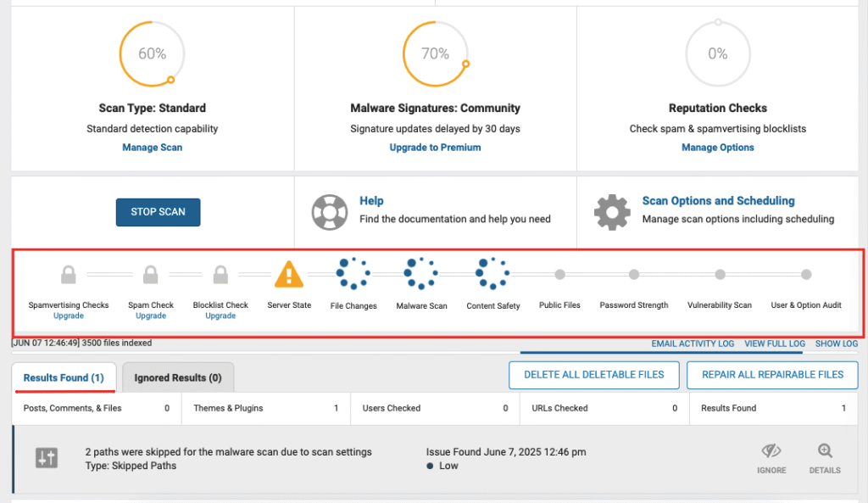Click the Help lifebuoy icon
Screen dimensions: 868x503
point(330,212)
